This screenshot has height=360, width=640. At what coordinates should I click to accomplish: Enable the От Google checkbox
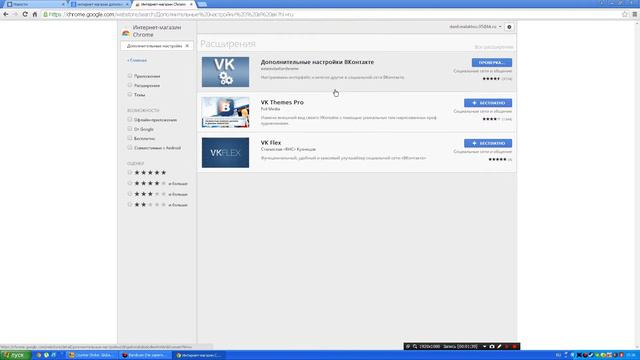[x=130, y=129]
